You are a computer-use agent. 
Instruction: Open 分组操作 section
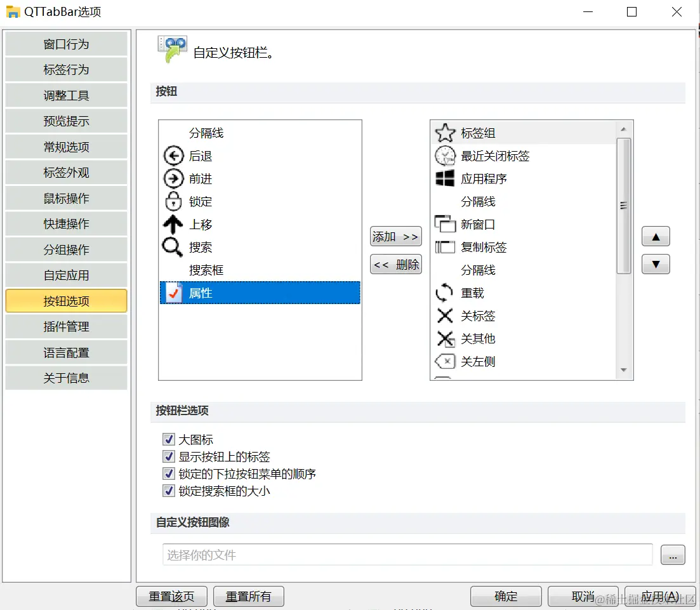66,249
